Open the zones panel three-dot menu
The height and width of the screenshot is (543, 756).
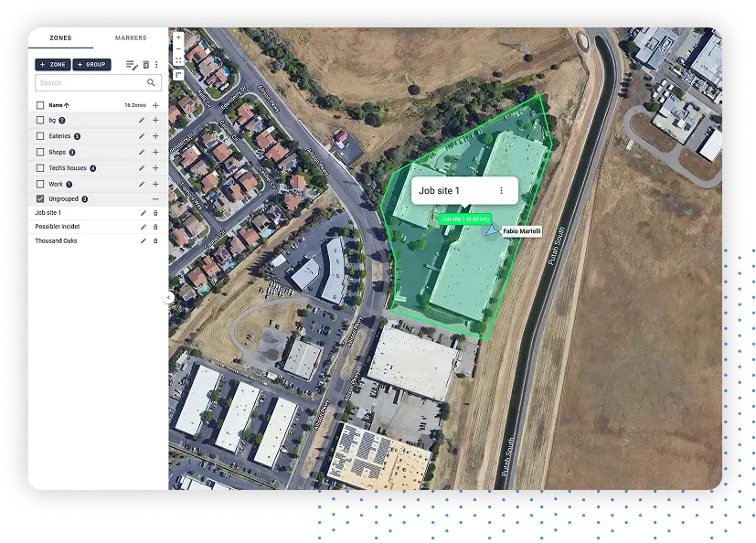[x=156, y=65]
